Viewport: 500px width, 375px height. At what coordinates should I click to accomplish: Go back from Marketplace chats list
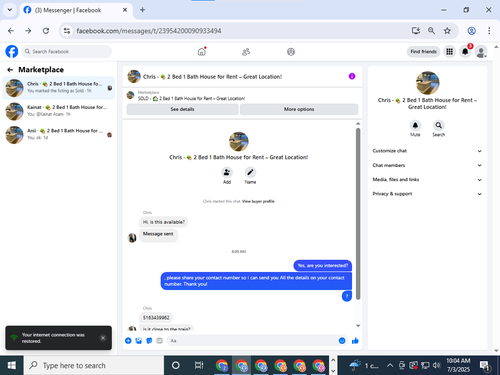[x=10, y=70]
